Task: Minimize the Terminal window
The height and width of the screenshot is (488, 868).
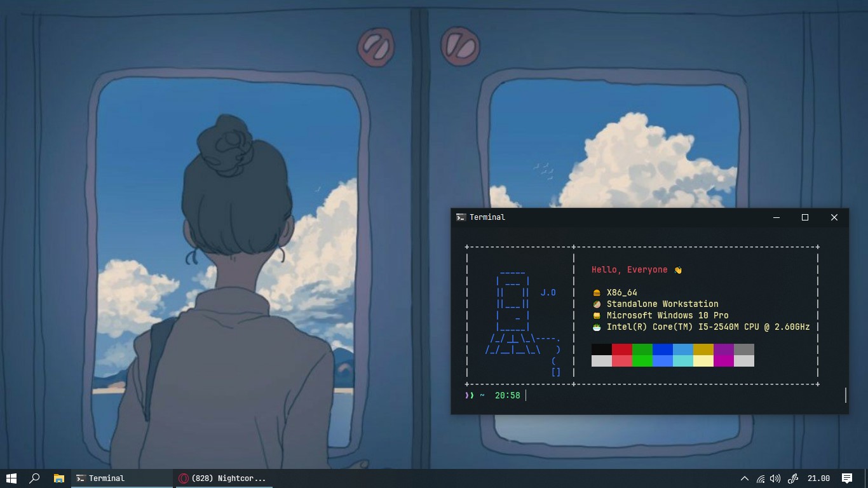Action: coord(776,217)
